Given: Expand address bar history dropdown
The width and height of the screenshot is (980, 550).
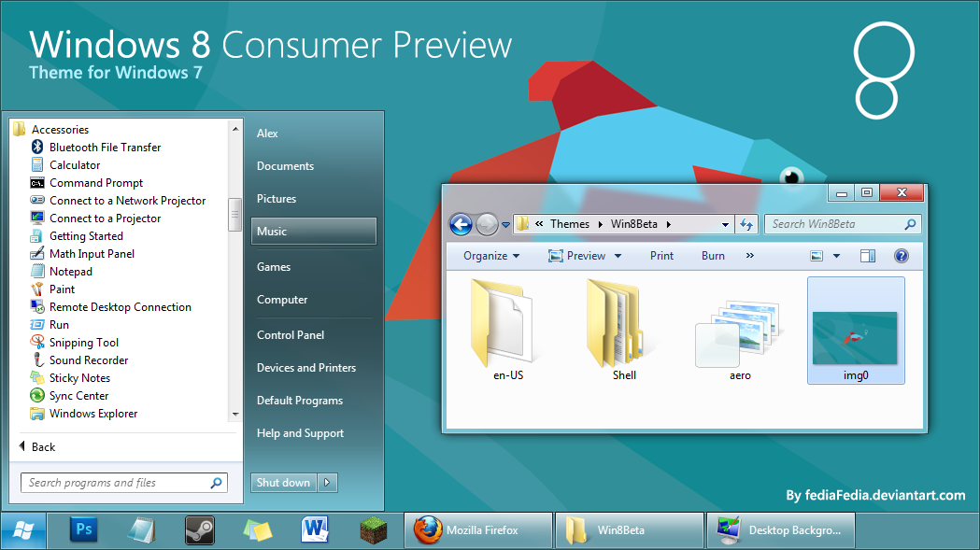Looking at the screenshot, I should [x=725, y=224].
